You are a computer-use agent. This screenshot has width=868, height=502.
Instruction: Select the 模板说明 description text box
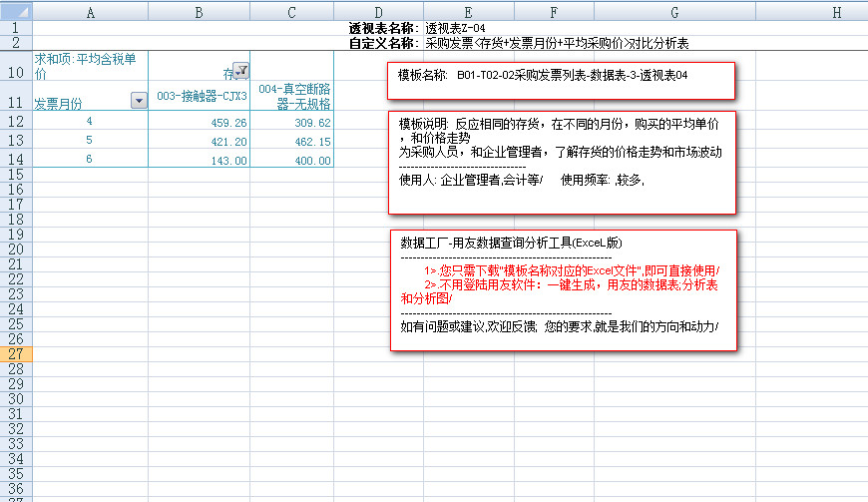coord(562,162)
